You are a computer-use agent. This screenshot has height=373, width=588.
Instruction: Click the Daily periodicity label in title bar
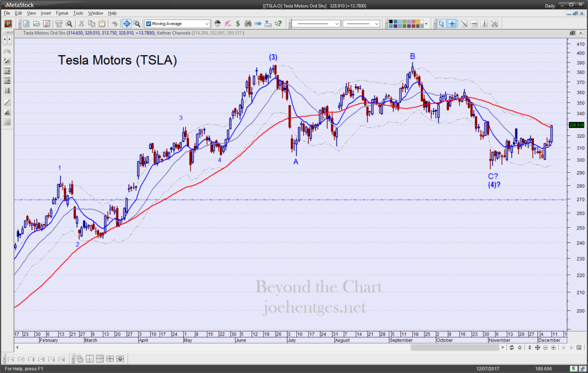tap(550, 6)
